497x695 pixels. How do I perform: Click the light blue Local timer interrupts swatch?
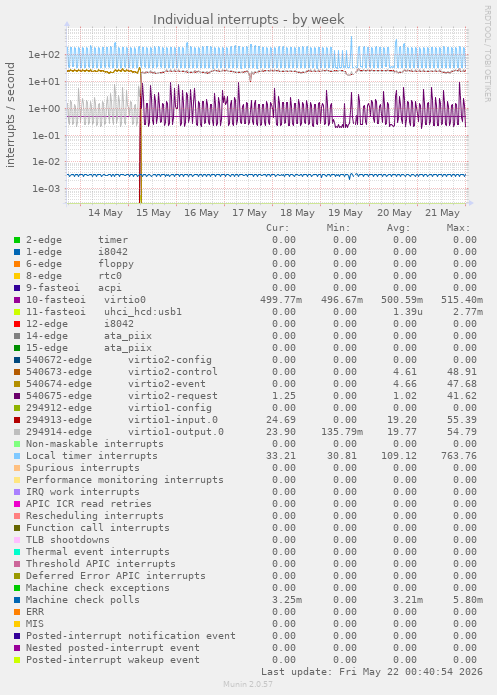coord(17,456)
